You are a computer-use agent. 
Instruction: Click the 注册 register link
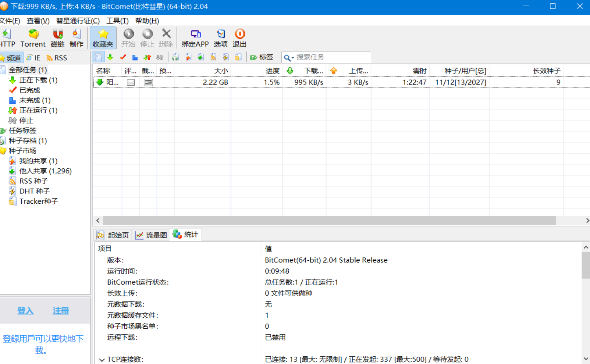[61, 311]
